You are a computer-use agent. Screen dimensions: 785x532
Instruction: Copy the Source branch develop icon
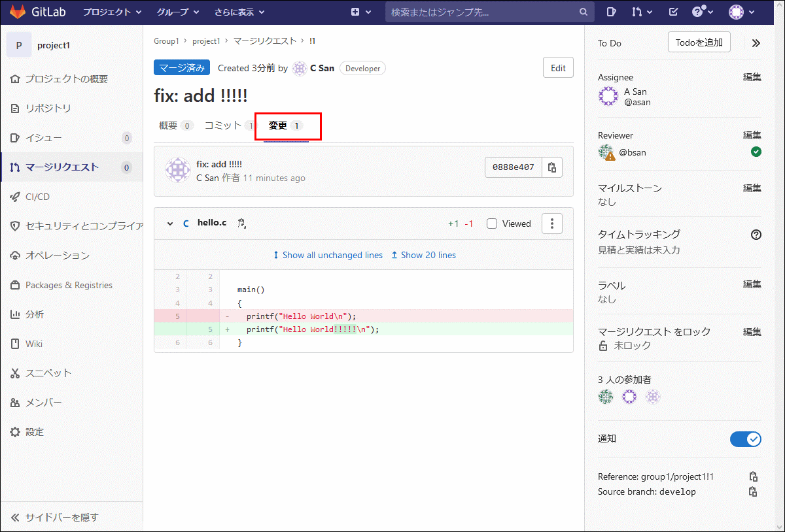click(x=753, y=491)
